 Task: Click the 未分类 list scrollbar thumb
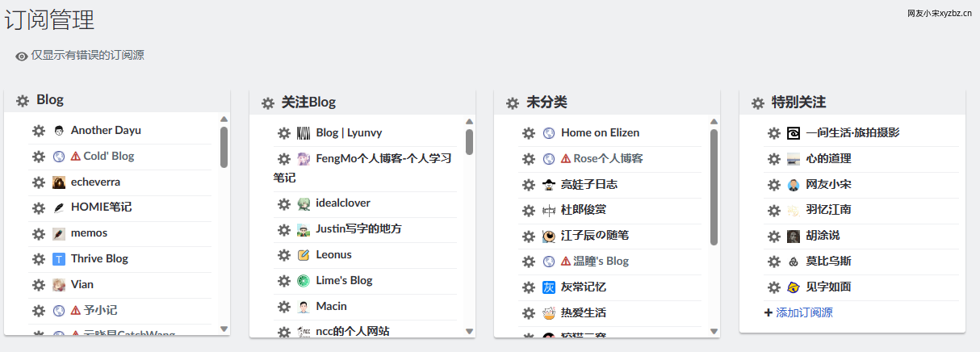(x=714, y=187)
